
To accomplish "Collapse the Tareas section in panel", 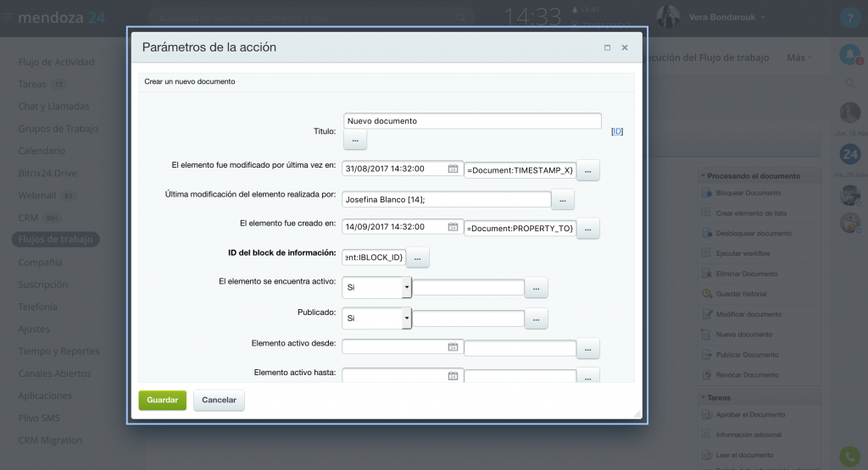I will [x=703, y=397].
